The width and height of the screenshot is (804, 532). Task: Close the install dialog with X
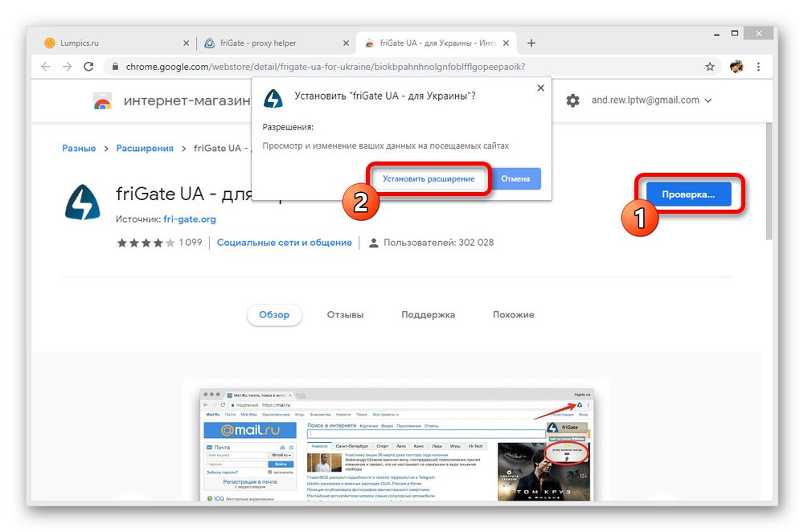(x=540, y=88)
